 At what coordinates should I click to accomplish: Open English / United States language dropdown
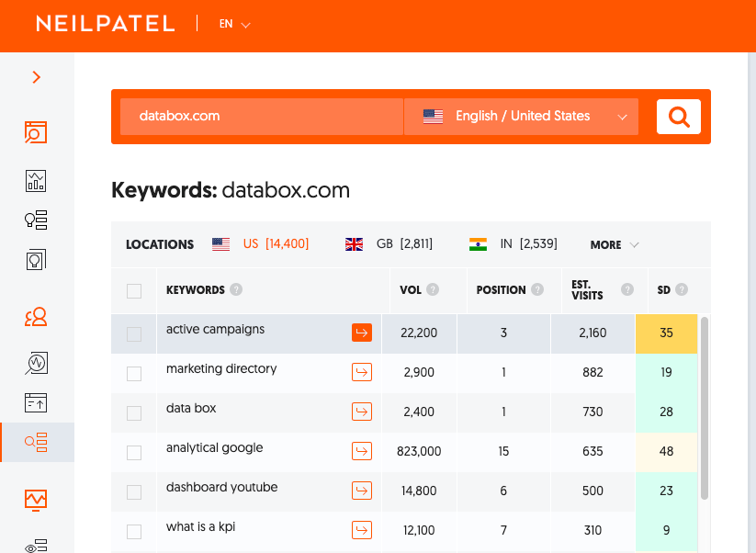[521, 116]
